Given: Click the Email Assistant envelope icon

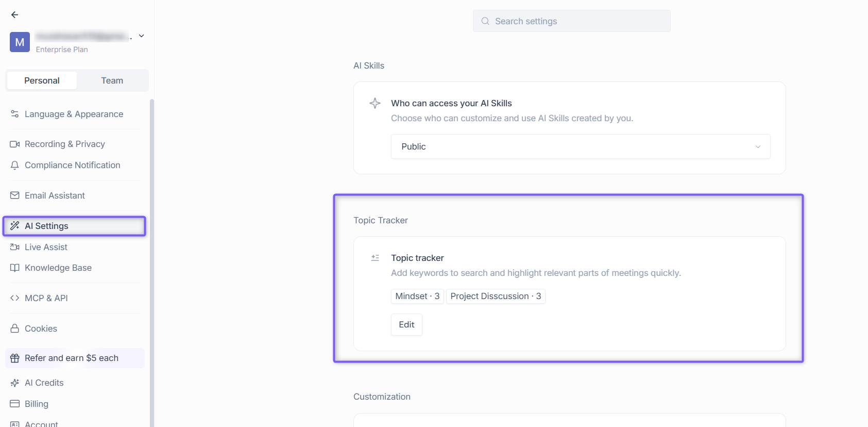Looking at the screenshot, I should [x=15, y=195].
